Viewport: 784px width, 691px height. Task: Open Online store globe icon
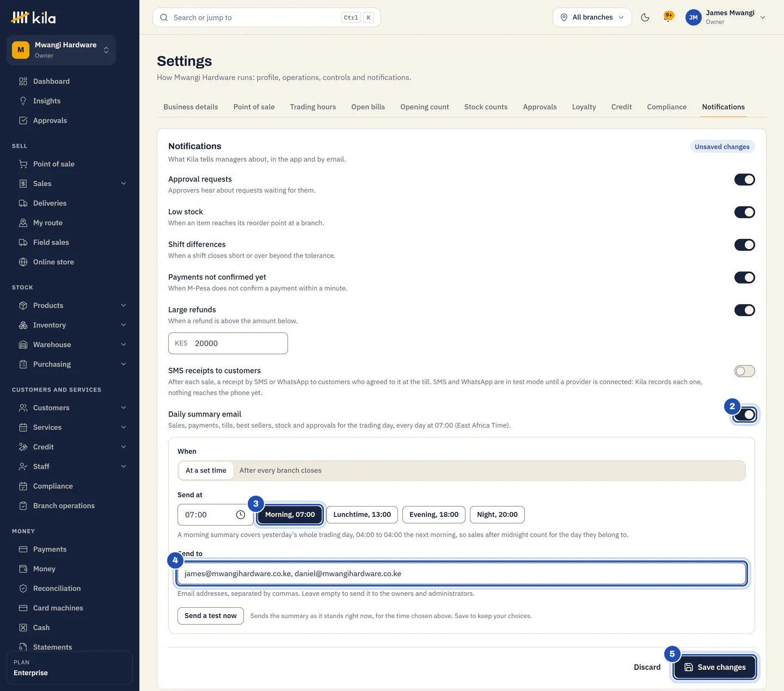23,262
